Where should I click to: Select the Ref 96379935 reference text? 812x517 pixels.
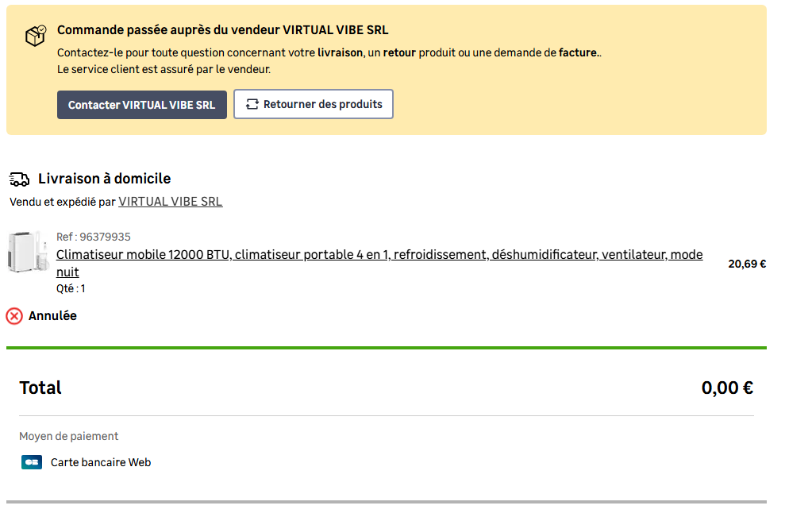(93, 237)
